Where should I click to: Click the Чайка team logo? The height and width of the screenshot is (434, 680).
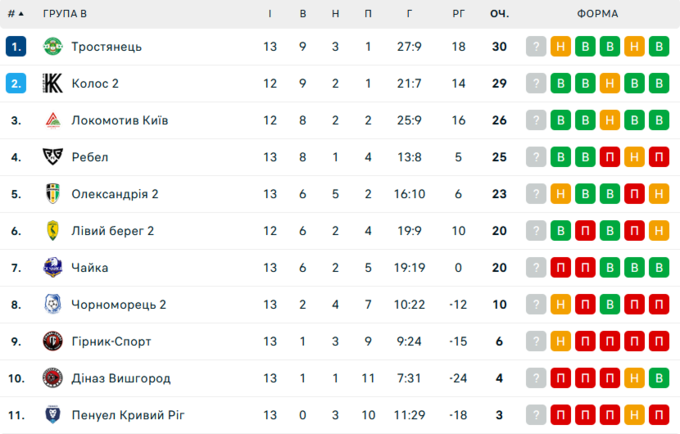(52, 268)
